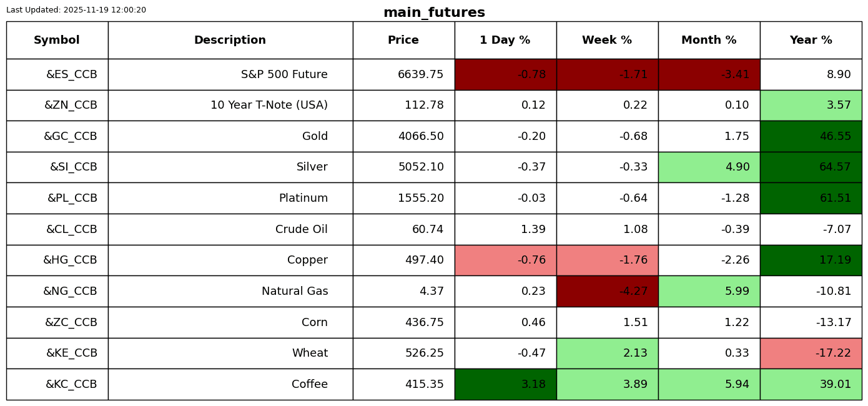Select the light red Copper 1 Day % cell
The height and width of the screenshot is (406, 868).
pyautogui.click(x=505, y=260)
